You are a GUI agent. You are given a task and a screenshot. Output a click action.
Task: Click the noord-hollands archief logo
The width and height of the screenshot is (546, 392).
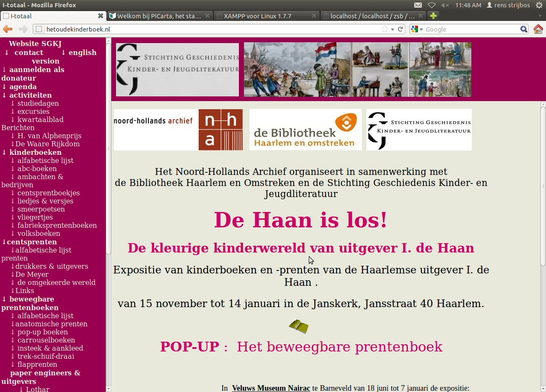pyautogui.click(x=178, y=130)
